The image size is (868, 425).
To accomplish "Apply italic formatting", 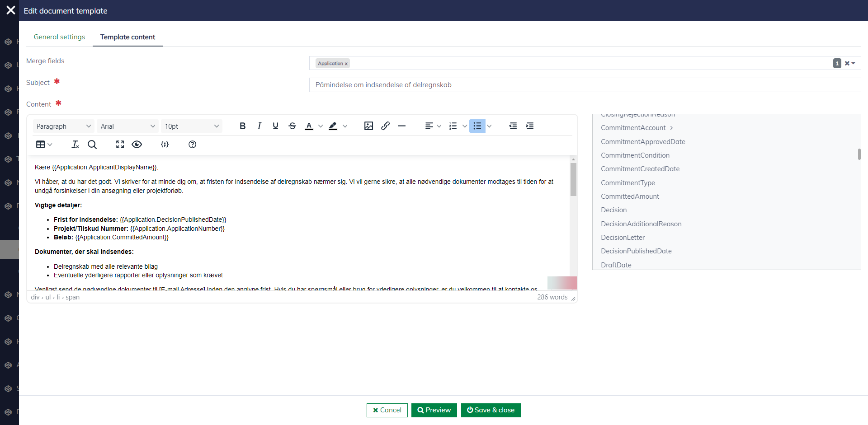I will coord(259,126).
